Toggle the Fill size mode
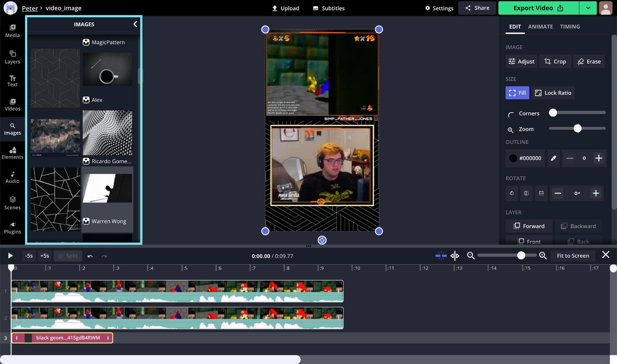The height and width of the screenshot is (364, 617). click(x=517, y=93)
